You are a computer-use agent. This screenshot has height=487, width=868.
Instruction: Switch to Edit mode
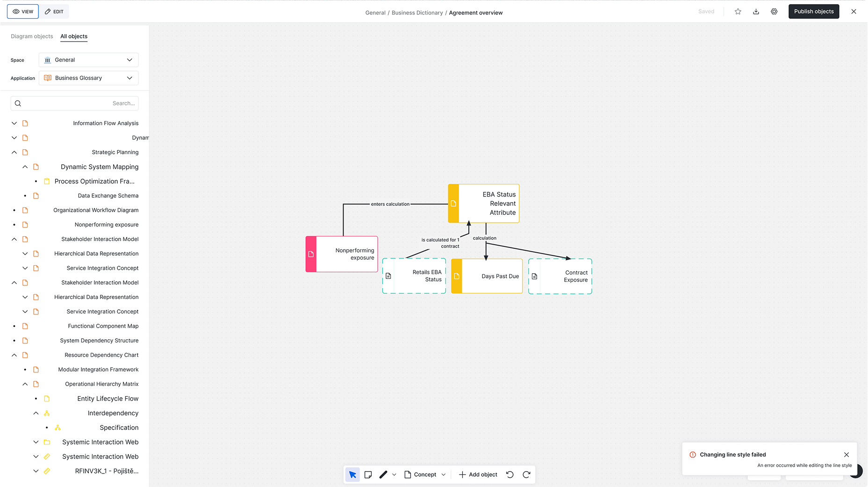click(x=54, y=11)
